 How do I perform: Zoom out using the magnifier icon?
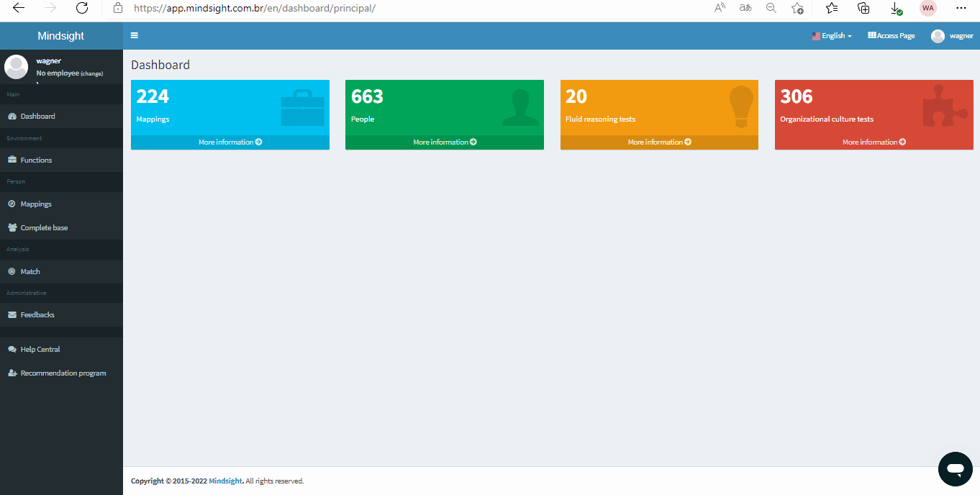[x=771, y=8]
